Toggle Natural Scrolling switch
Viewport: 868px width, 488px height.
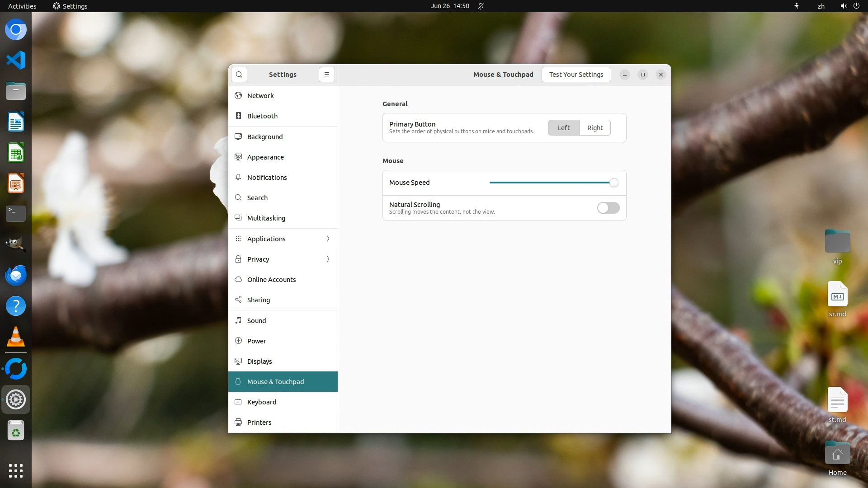pos(608,208)
